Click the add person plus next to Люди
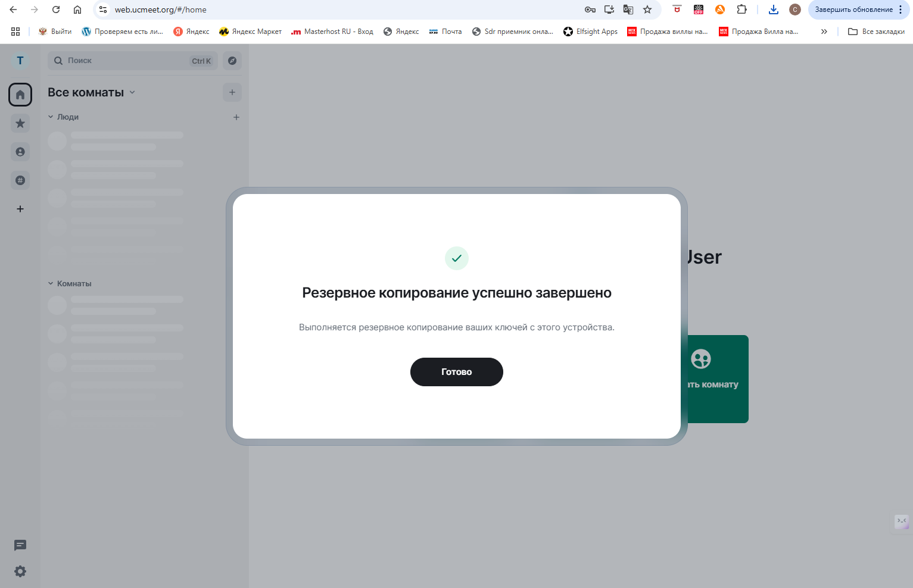Viewport: 913px width, 588px height. click(x=236, y=117)
